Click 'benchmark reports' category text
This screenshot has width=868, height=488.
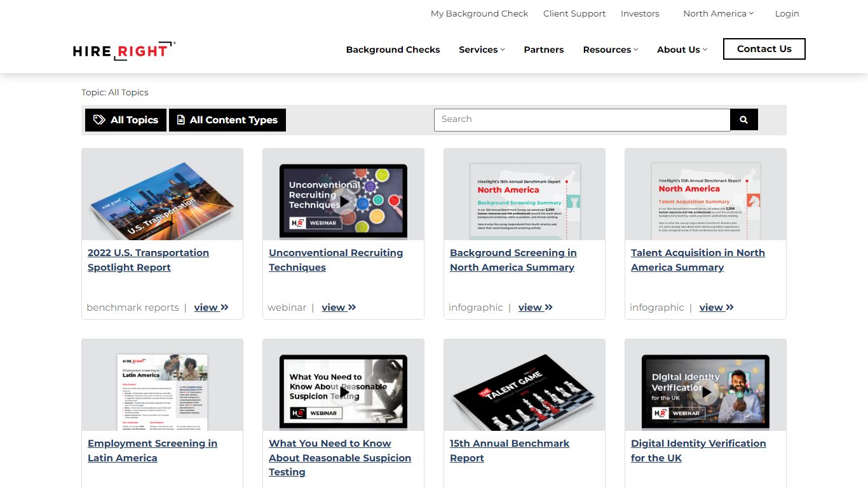pos(133,308)
